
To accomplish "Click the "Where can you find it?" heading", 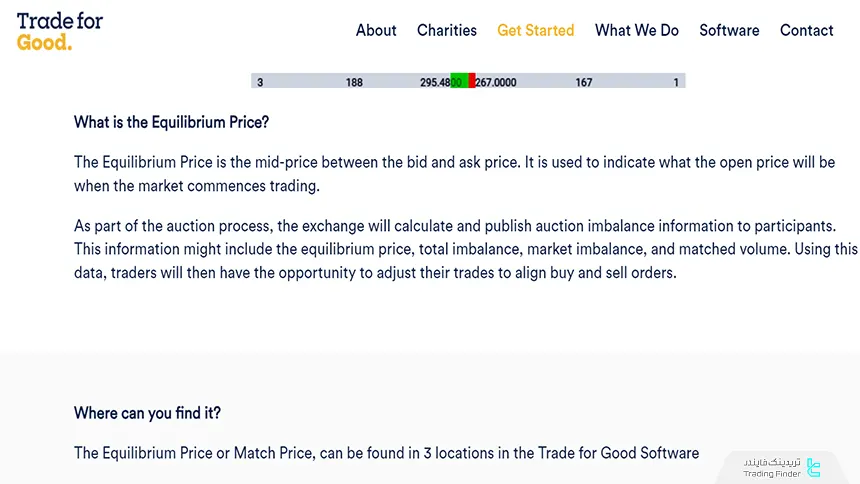I will (147, 413).
